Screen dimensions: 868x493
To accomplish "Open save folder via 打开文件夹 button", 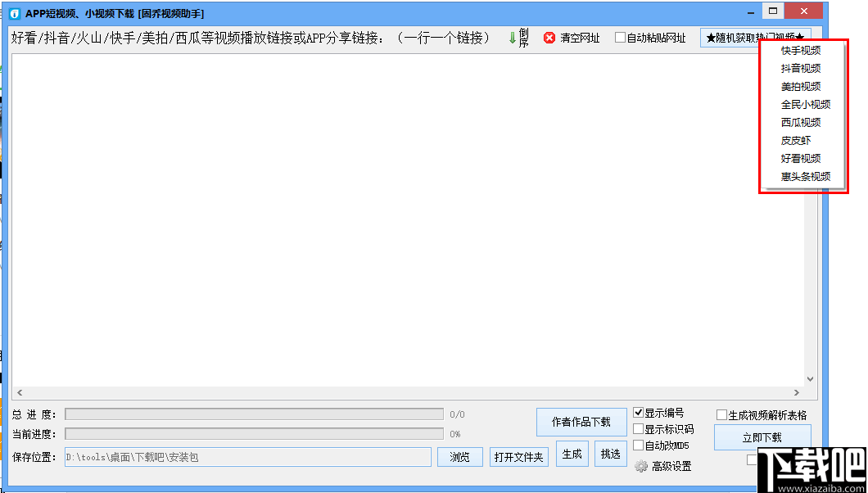I will click(x=519, y=457).
